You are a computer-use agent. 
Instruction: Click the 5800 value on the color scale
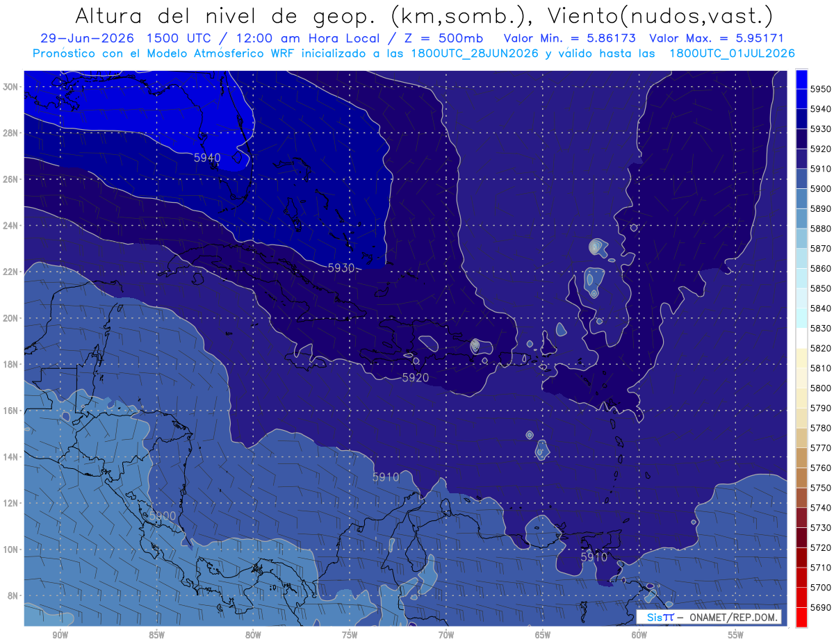pyautogui.click(x=820, y=388)
